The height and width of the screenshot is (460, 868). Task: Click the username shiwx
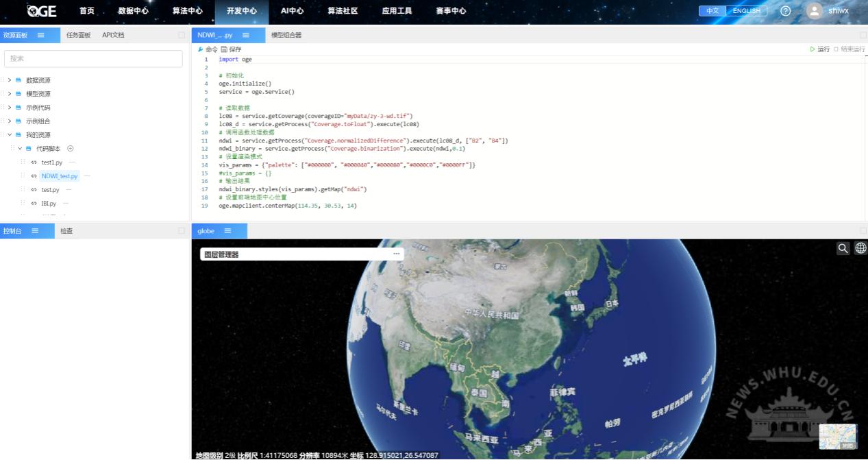[x=839, y=11]
